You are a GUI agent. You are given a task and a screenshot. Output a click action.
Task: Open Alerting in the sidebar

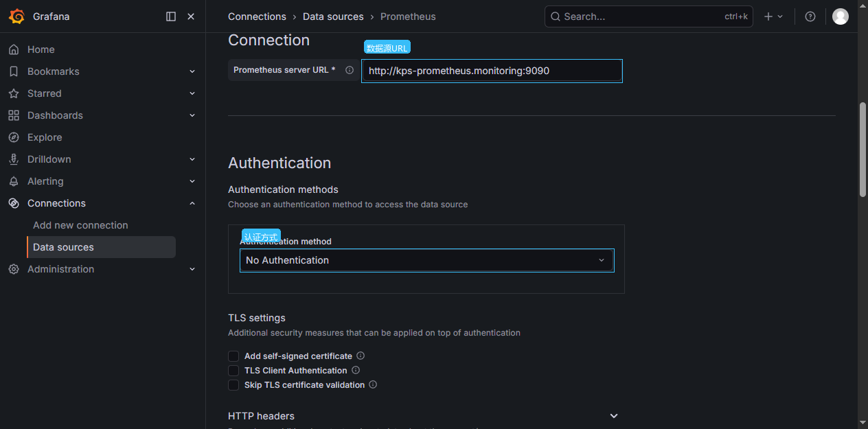[45, 181]
